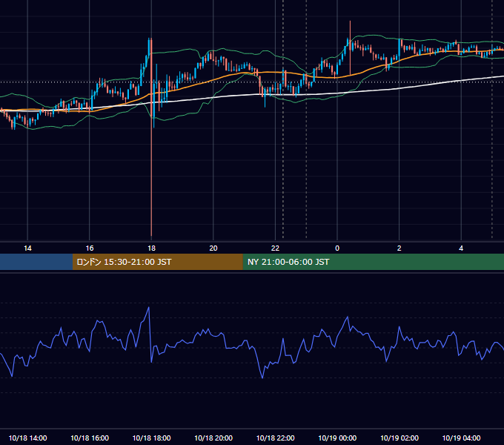
Task: Click the 18 hour label on price chart axis
Action: pos(151,248)
